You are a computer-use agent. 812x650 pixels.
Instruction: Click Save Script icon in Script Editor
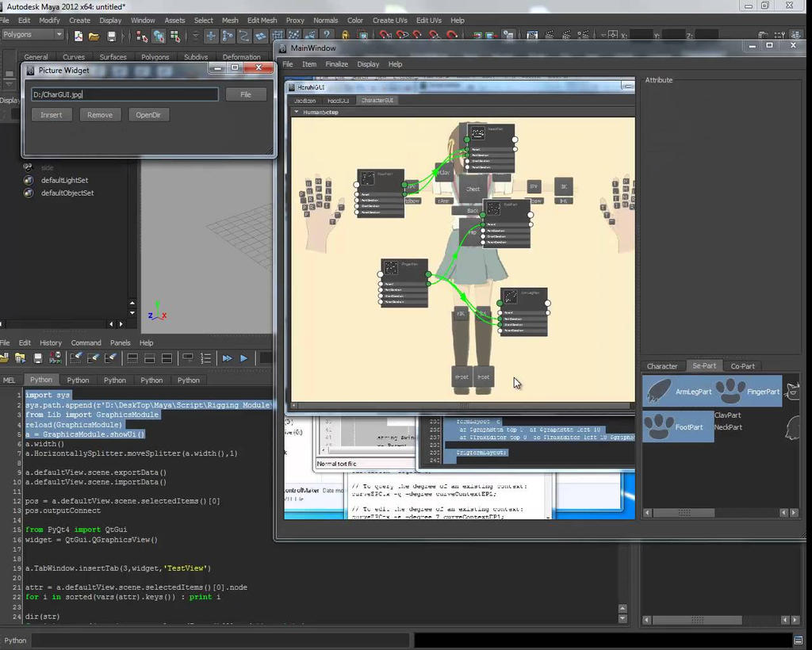[38, 358]
